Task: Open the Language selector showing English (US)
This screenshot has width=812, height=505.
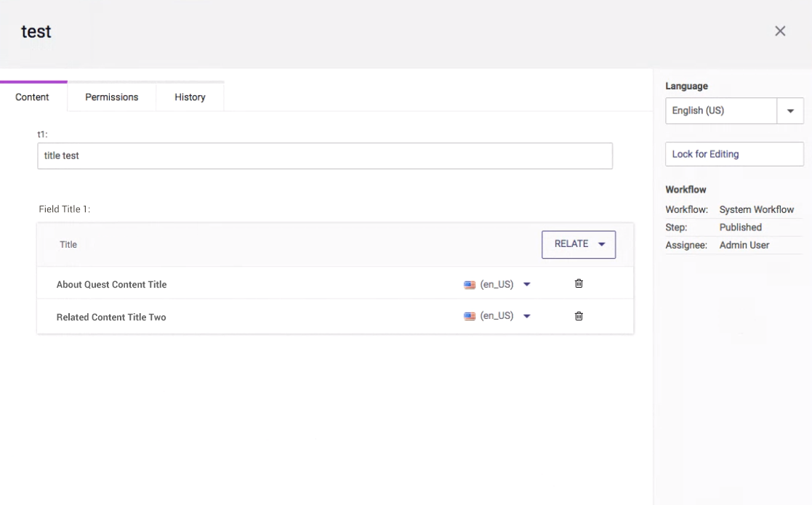Action: point(791,110)
